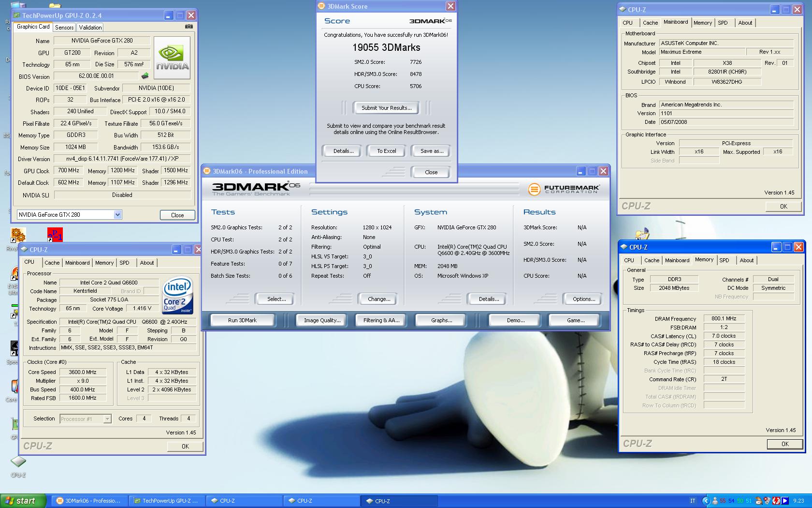Export the score with To Excel
Image resolution: width=812 pixels, height=508 pixels.
387,151
